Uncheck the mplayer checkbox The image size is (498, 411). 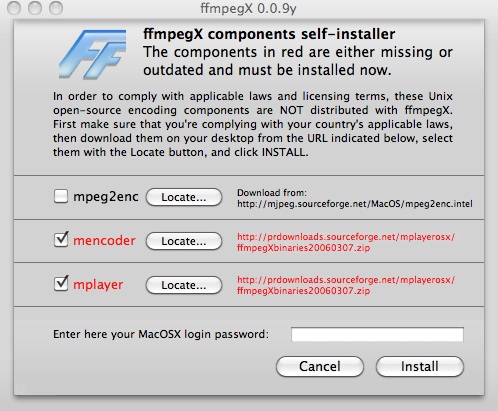(61, 283)
